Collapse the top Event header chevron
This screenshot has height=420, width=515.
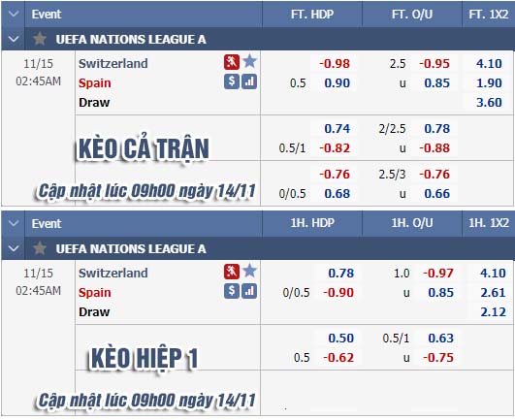[x=14, y=15]
